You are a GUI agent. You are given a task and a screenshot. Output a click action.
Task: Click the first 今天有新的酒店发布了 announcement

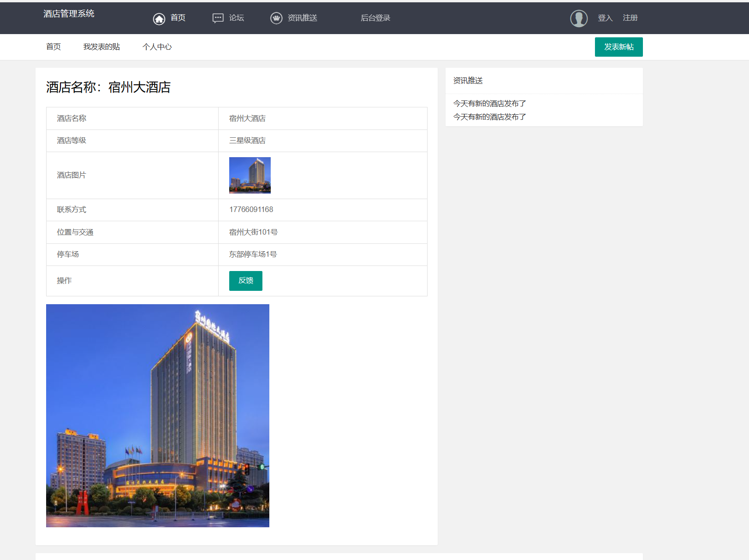tap(488, 103)
